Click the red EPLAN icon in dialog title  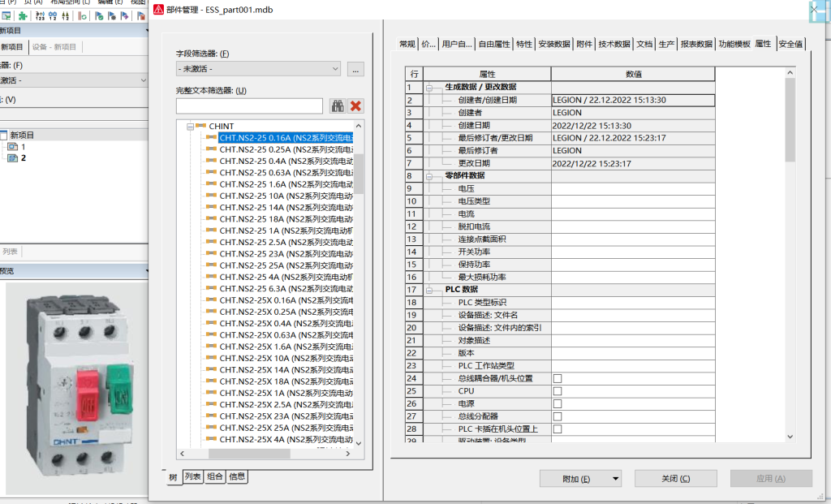point(158,10)
